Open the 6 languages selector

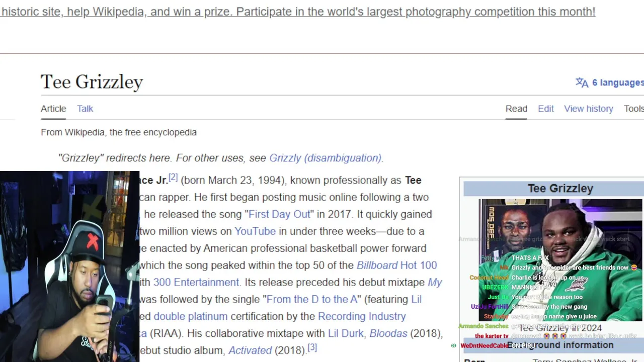click(618, 82)
